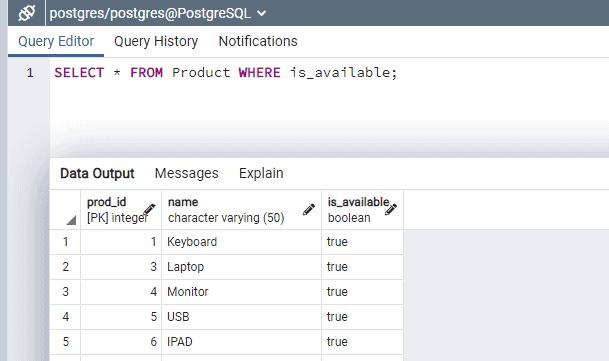Click the edit pencil on prod_id column
This screenshot has height=361, width=609.
pos(149,209)
